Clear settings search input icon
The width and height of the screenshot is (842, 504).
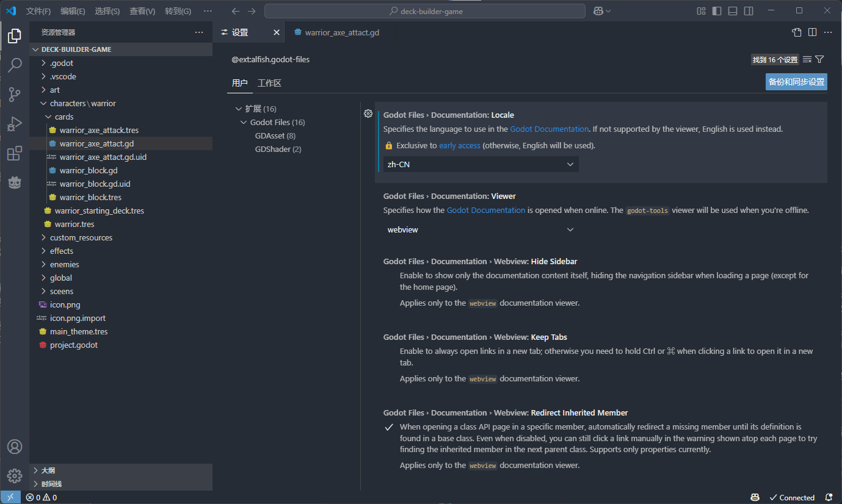click(807, 59)
